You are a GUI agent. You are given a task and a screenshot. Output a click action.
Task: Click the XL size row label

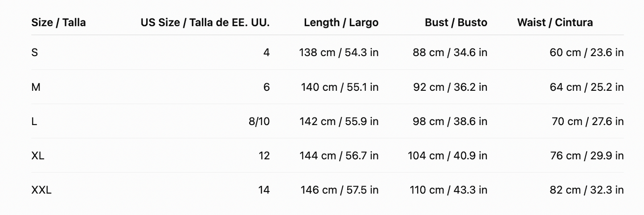38,155
